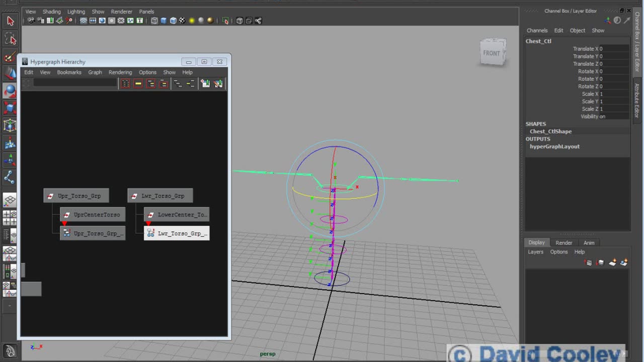This screenshot has width=644, height=362.
Task: Open Hypergraph Bookmarks menu
Action: (69, 72)
